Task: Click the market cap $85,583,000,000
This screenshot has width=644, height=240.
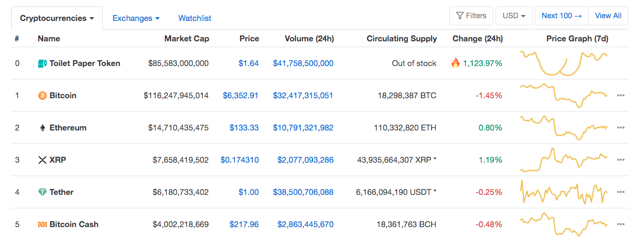Action: [178, 63]
